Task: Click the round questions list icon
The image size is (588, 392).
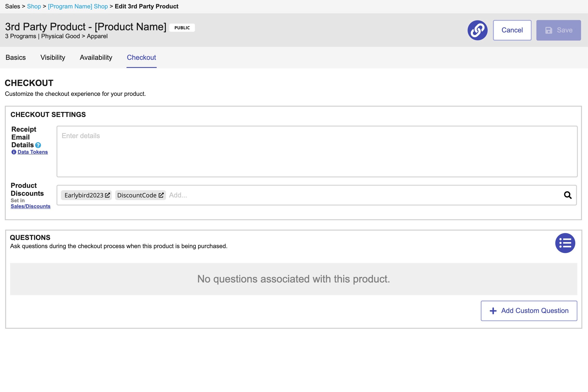Action: [x=565, y=243]
